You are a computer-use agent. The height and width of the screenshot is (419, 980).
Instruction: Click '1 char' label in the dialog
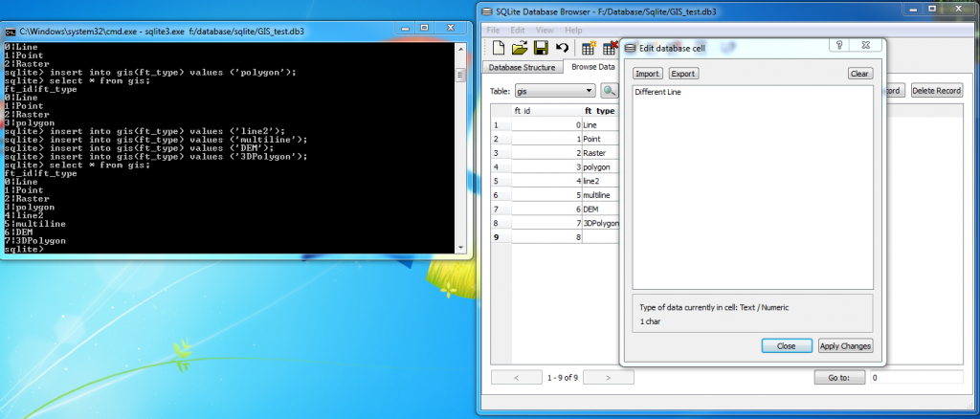pos(650,321)
